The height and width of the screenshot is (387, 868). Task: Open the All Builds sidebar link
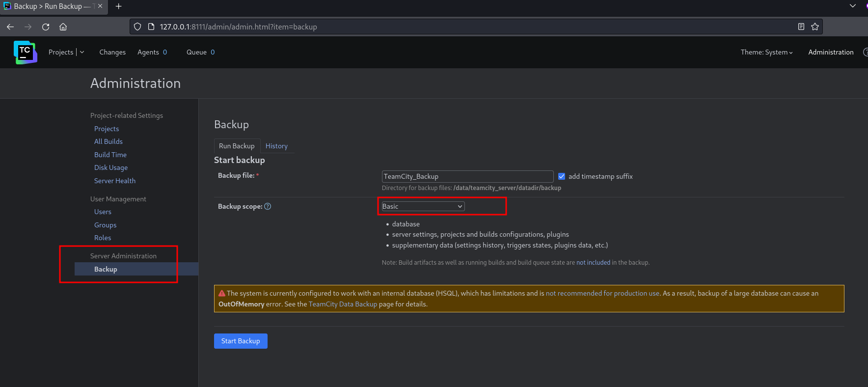coord(108,141)
